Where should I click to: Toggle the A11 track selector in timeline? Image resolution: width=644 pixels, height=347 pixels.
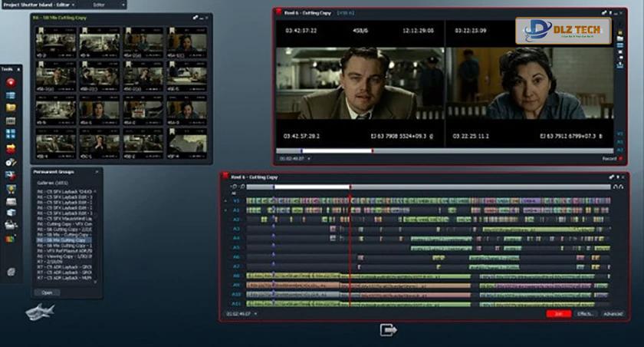click(x=236, y=304)
